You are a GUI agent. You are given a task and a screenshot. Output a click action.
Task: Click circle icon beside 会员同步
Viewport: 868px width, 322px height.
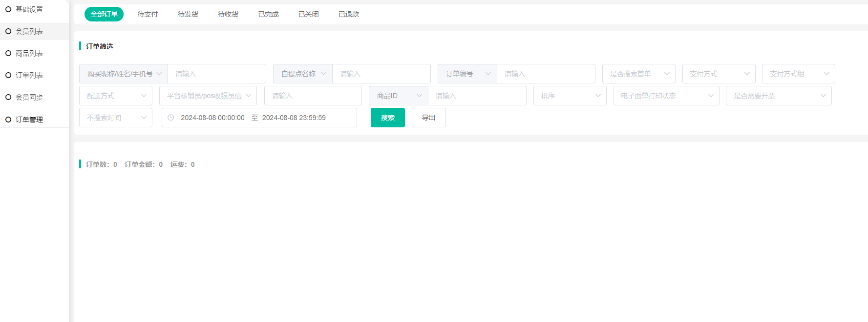point(8,97)
